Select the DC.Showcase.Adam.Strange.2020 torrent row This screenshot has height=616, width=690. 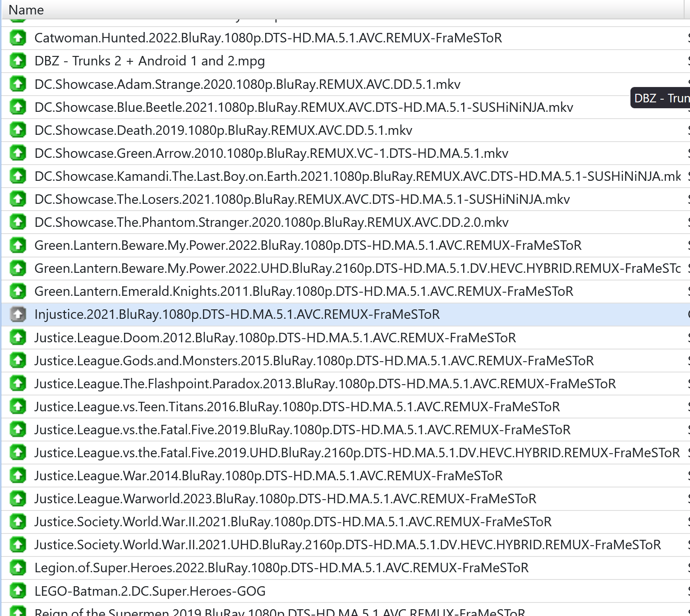point(247,84)
